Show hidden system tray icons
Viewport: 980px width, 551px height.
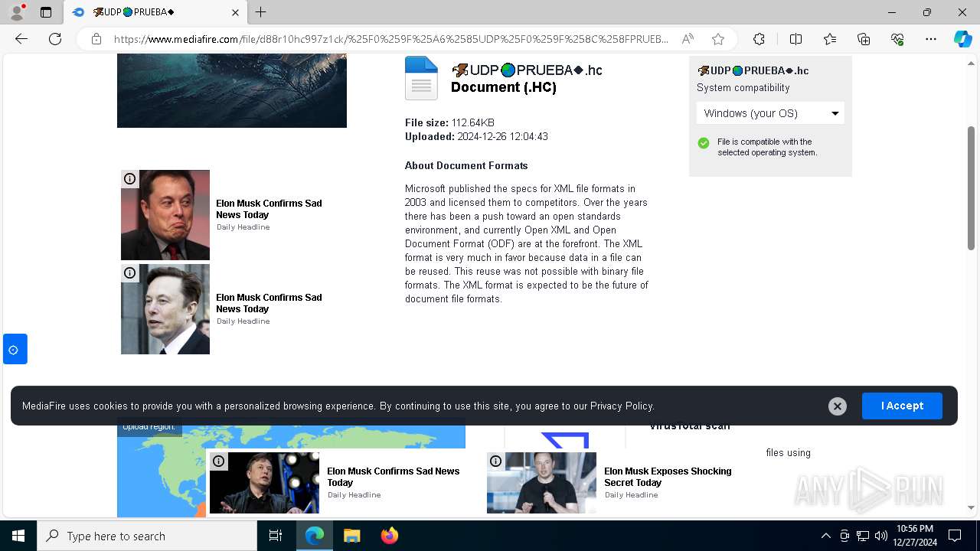pos(825,536)
